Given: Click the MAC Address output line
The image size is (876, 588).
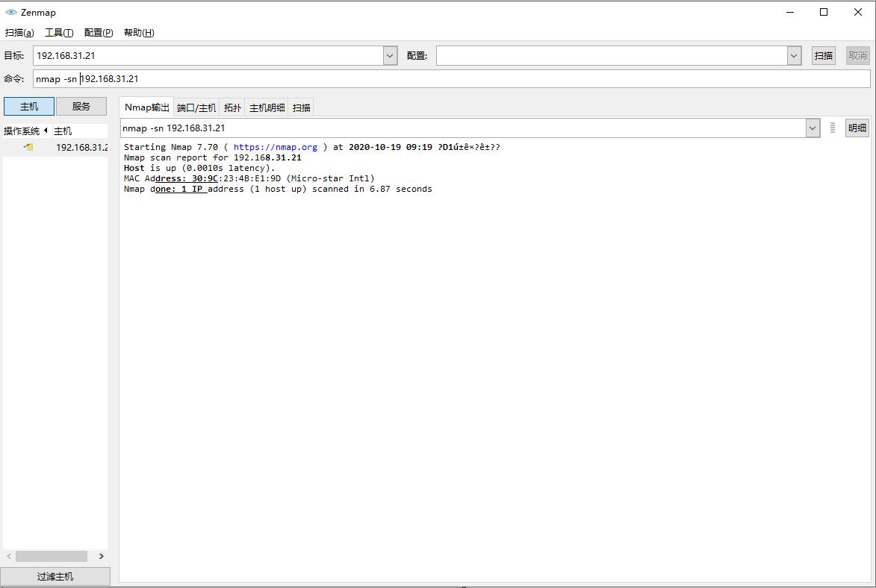Looking at the screenshot, I should [x=249, y=178].
